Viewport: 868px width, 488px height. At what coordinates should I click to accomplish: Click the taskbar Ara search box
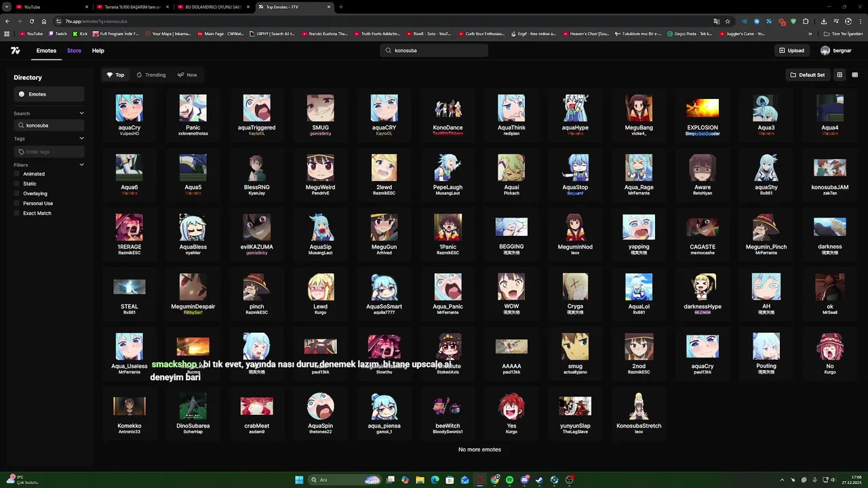[344, 480]
